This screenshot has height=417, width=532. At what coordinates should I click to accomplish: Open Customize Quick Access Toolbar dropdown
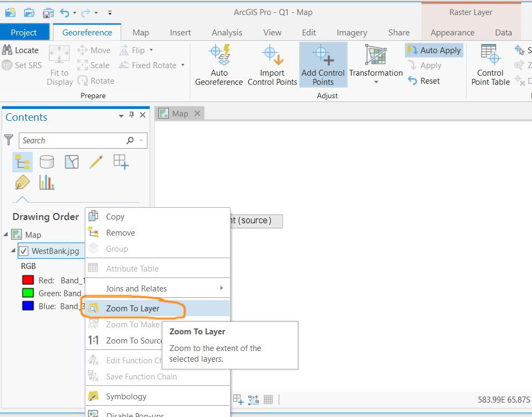coord(109,13)
